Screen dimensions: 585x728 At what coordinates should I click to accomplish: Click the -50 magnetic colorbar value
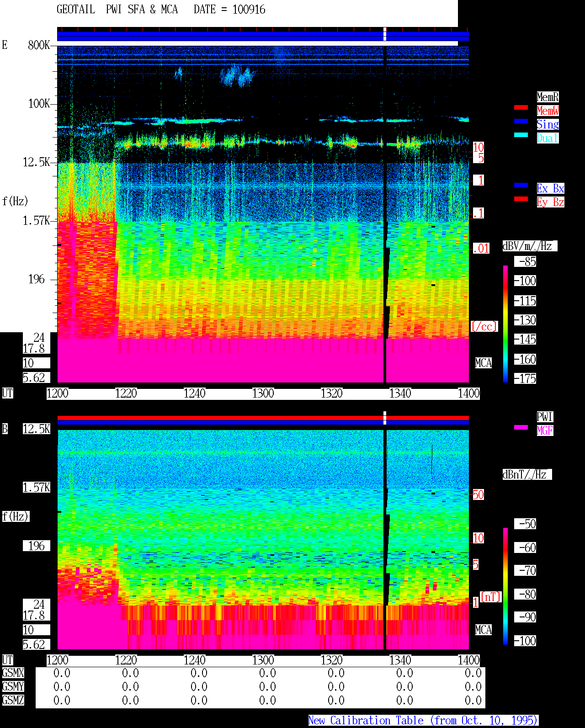click(525, 524)
